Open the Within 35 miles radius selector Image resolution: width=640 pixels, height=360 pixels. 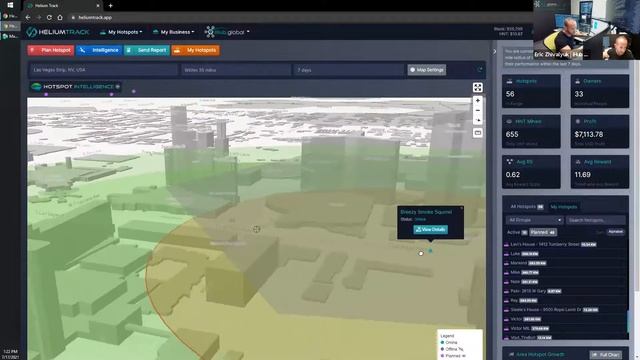(x=236, y=70)
